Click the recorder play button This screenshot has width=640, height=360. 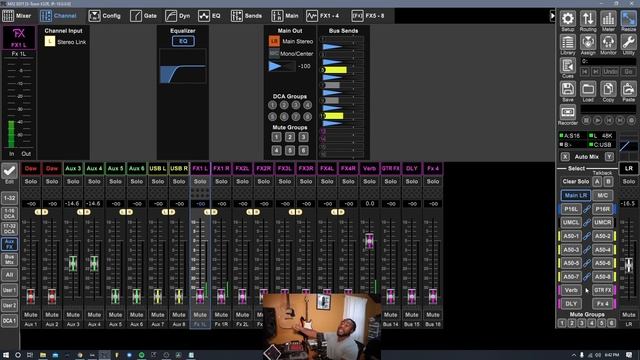pyautogui.click(x=597, y=120)
